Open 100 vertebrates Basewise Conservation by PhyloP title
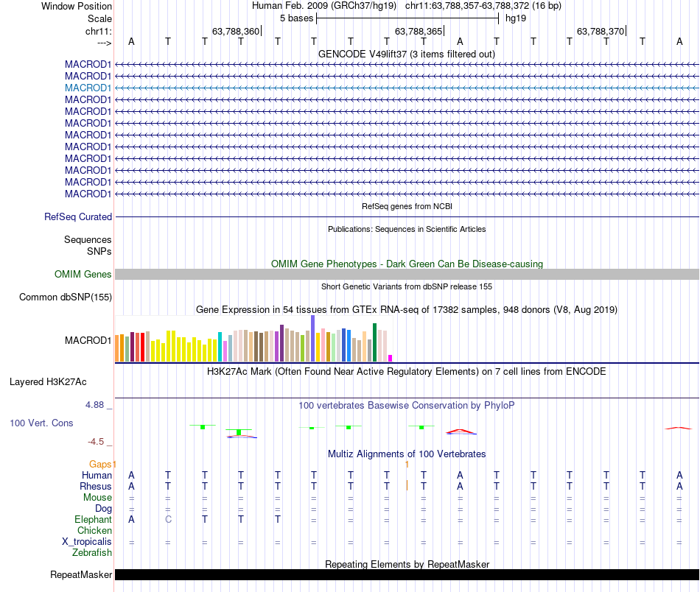 coord(406,406)
